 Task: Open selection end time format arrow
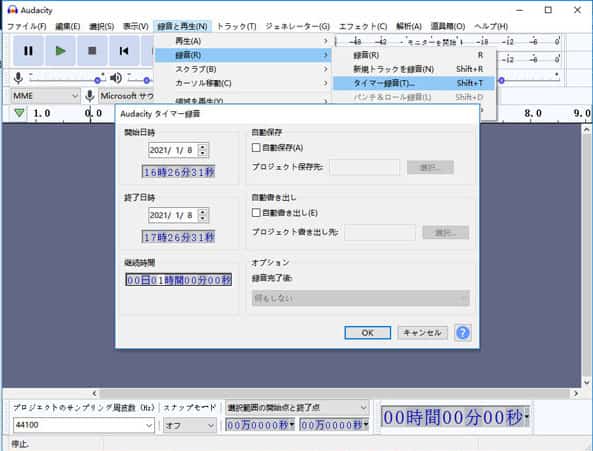[366, 425]
